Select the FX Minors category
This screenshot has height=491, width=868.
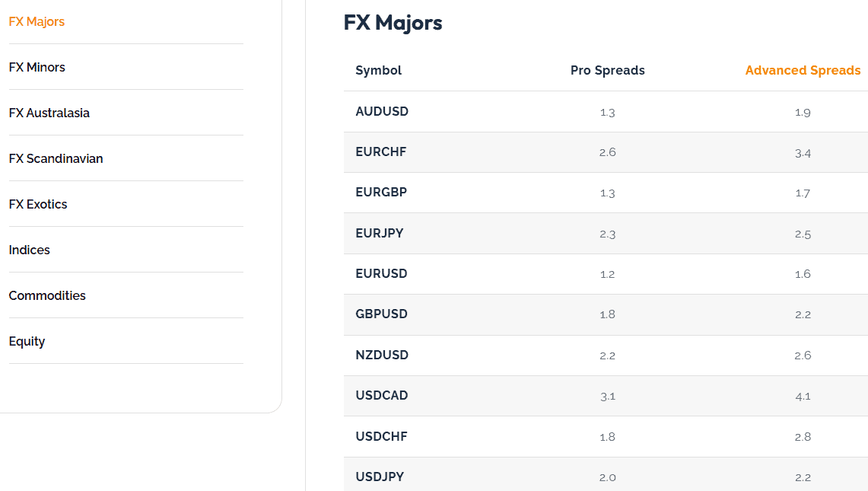coord(37,67)
